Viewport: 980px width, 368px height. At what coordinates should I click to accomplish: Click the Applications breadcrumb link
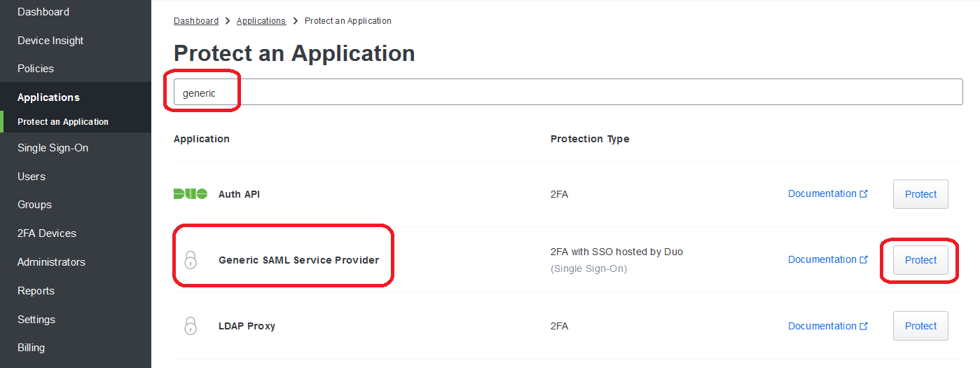coord(261,21)
